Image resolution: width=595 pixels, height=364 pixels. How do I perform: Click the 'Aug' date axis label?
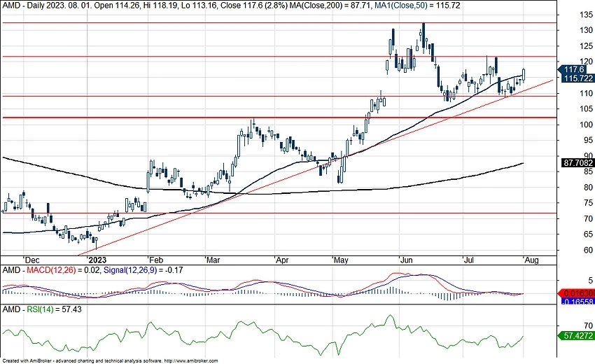pyautogui.click(x=531, y=260)
